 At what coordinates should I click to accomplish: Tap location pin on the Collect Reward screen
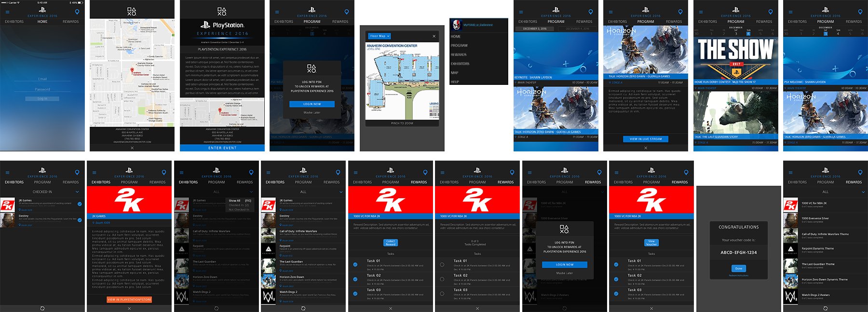[x=425, y=172]
